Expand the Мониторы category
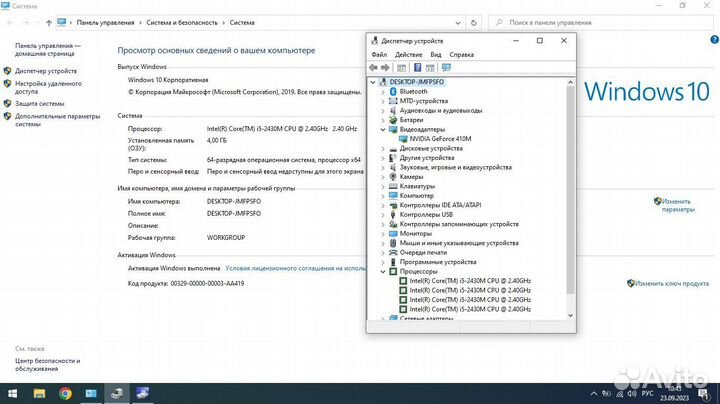This screenshot has width=720, height=404. (383, 234)
